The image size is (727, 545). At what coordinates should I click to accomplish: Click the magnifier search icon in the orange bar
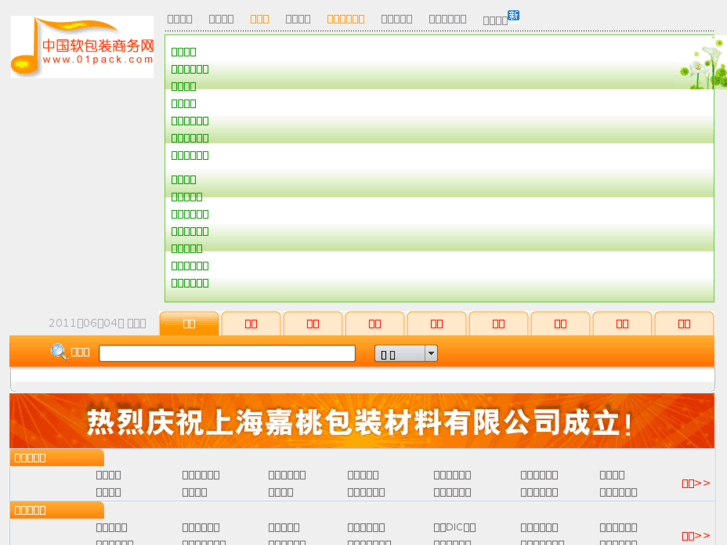click(x=59, y=352)
